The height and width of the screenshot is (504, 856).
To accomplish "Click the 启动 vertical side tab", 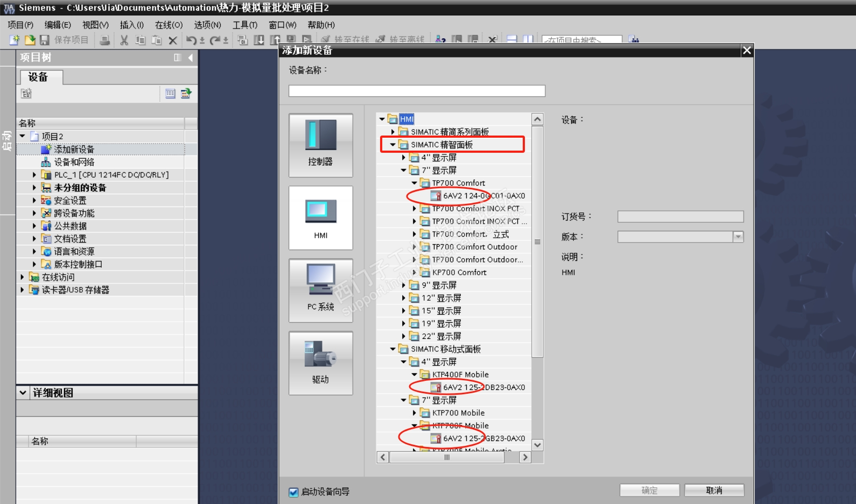I will tap(7, 140).
